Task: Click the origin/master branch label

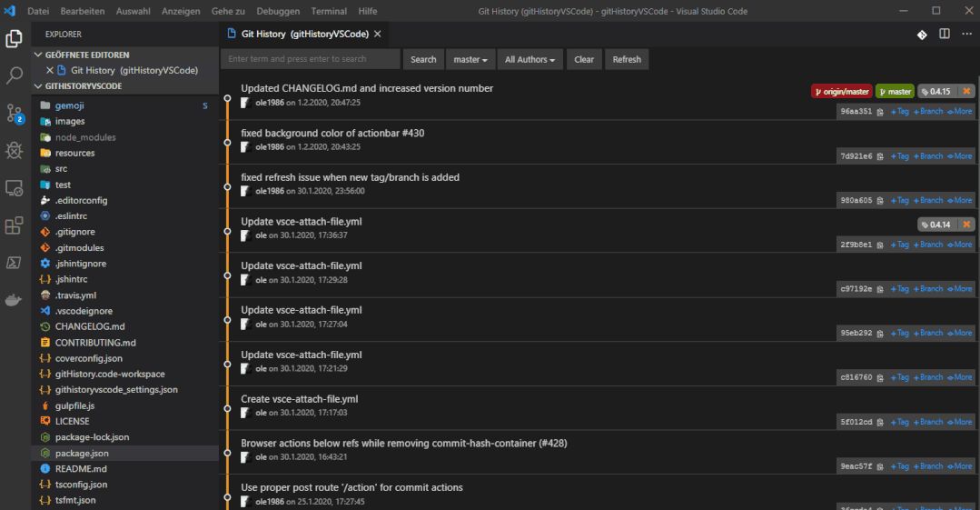Action: 842,91
